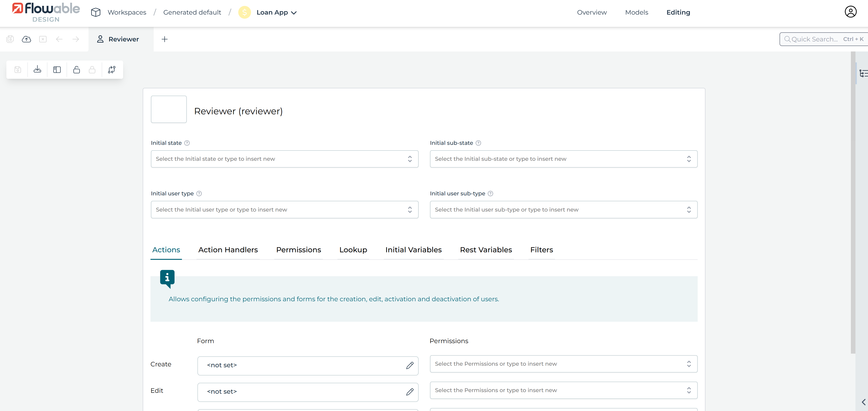
Task: Open the Loan App dropdown chevron
Action: point(294,13)
